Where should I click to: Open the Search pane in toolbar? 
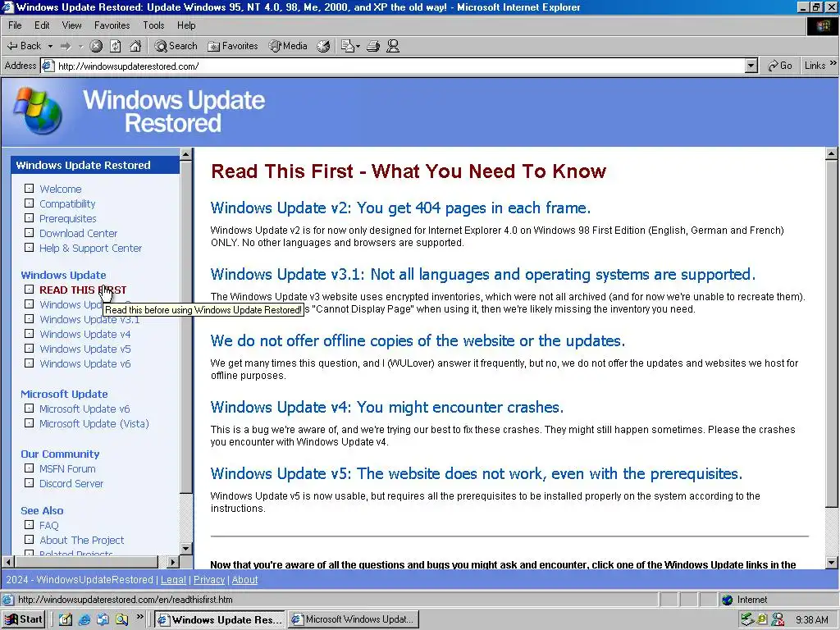[176, 46]
